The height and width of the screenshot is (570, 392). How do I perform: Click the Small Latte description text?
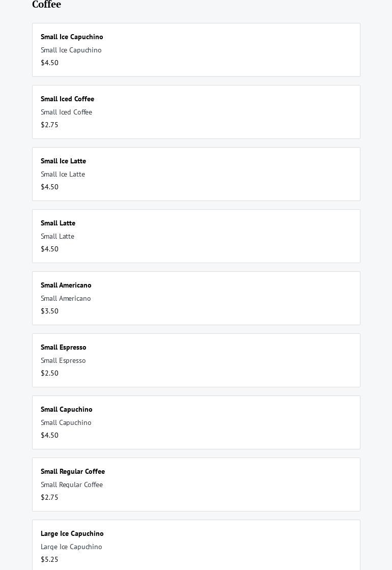point(58,236)
